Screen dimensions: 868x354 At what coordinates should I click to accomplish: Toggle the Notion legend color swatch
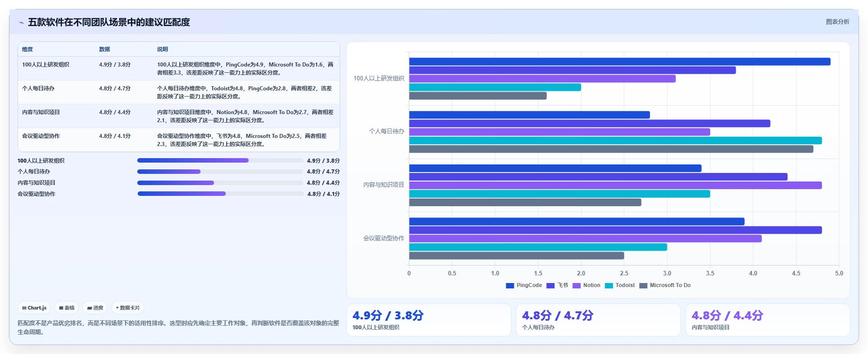click(x=577, y=286)
